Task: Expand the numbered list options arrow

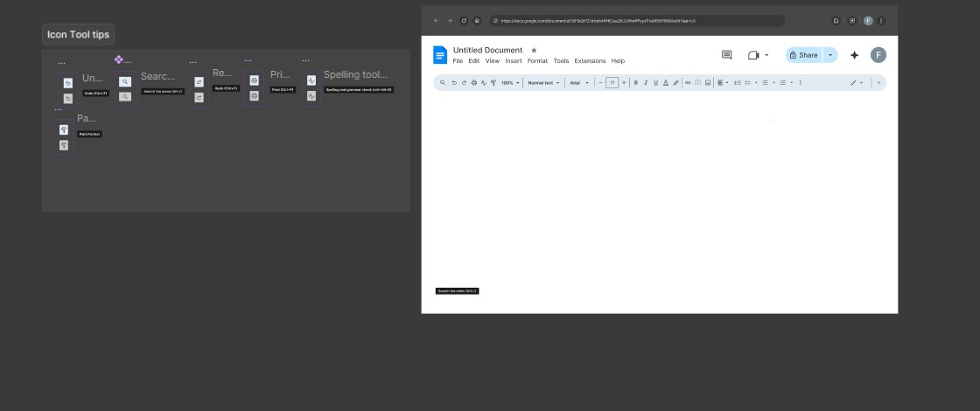Action: pyautogui.click(x=791, y=82)
